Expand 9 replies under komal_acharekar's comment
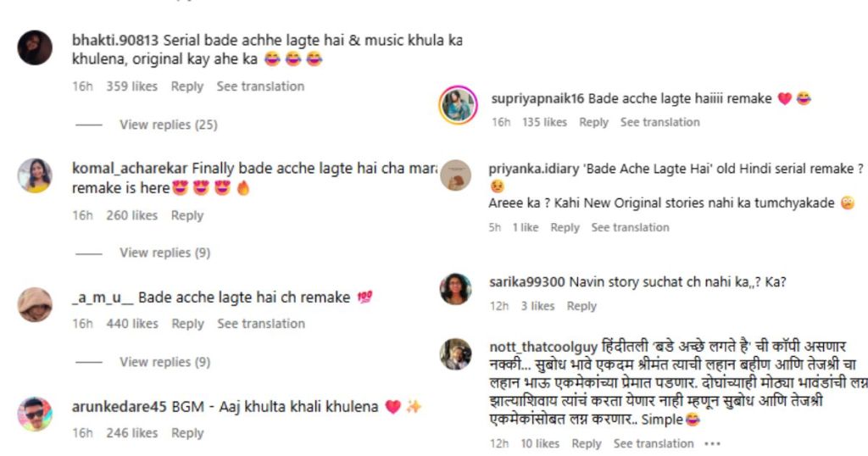 coord(165,253)
